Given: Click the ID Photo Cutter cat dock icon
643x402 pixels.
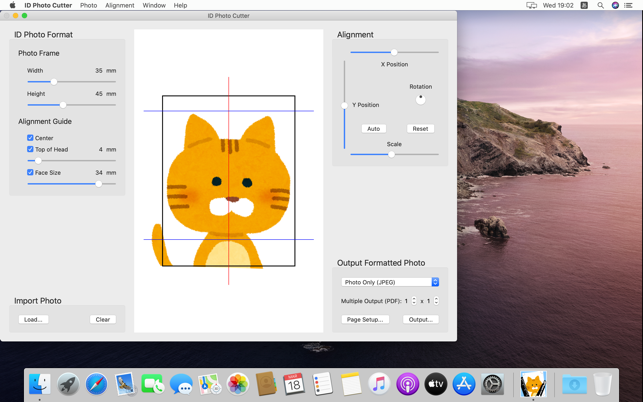Looking at the screenshot, I should pyautogui.click(x=533, y=384).
